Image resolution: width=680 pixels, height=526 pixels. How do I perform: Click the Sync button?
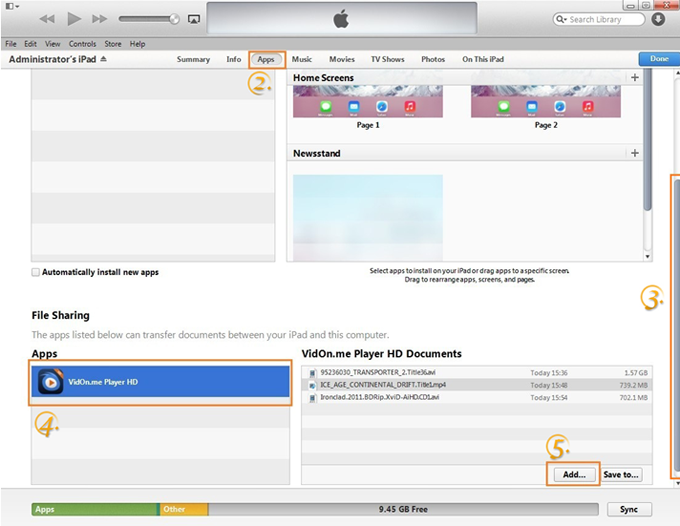point(629,510)
